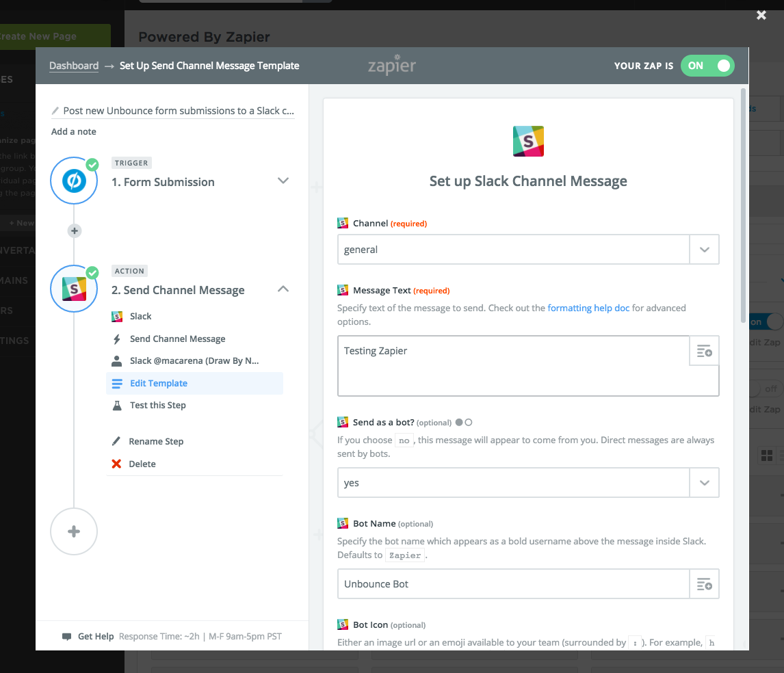Image resolution: width=784 pixels, height=673 pixels.
Task: Click Get Help in footer
Action: pyautogui.click(x=96, y=637)
